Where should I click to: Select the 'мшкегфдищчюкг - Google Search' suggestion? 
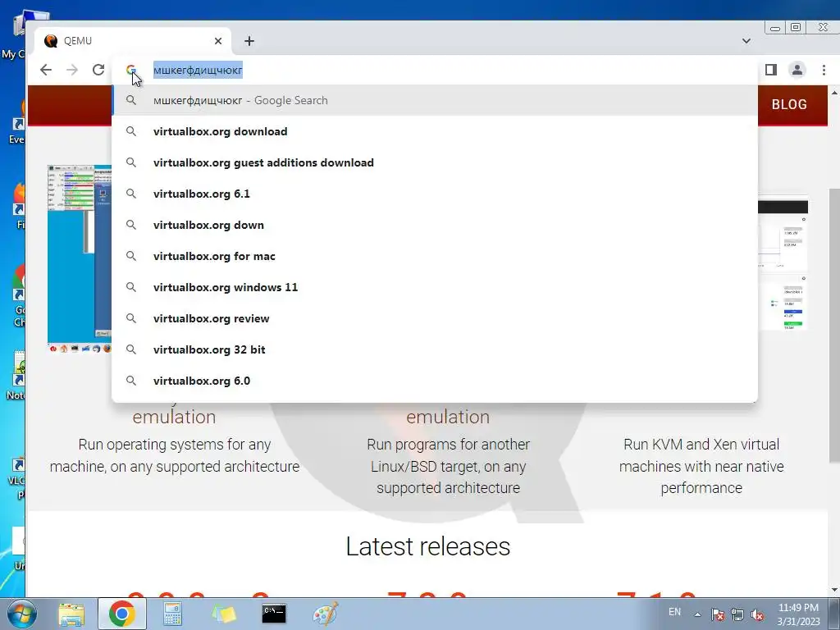(x=435, y=100)
